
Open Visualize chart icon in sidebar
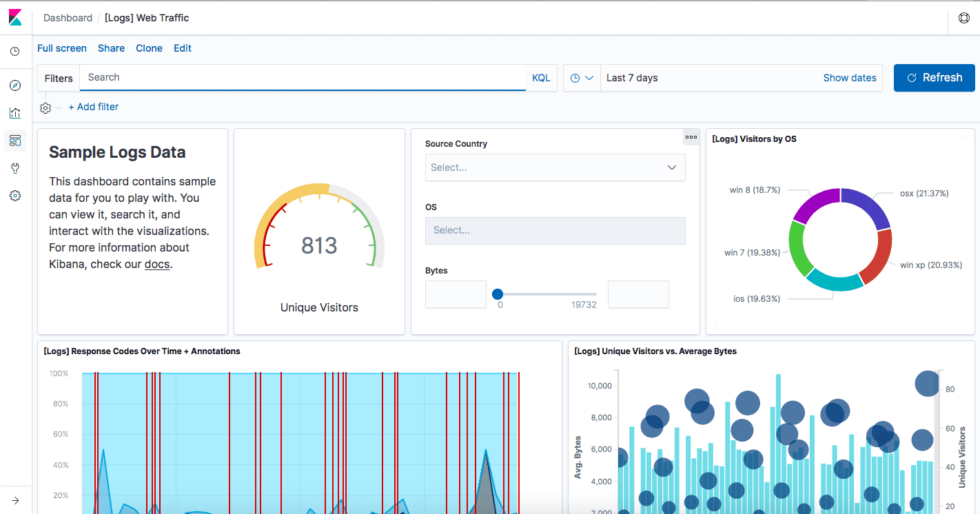click(15, 113)
